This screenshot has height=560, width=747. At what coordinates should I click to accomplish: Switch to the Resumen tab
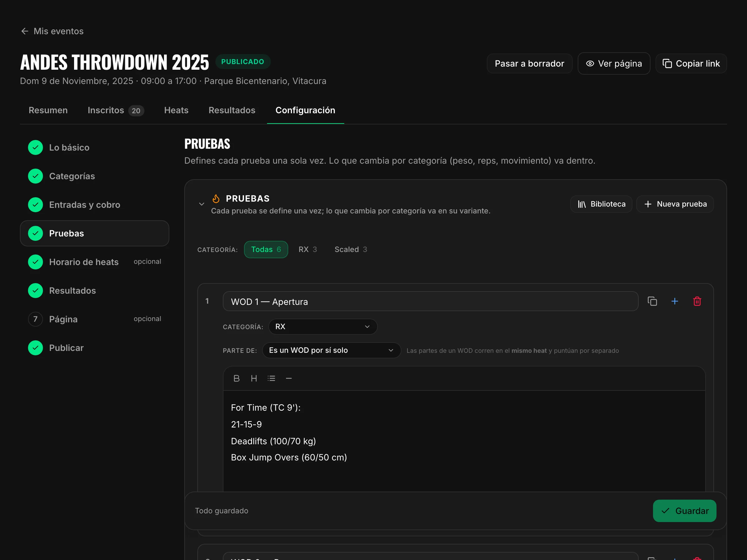48,110
